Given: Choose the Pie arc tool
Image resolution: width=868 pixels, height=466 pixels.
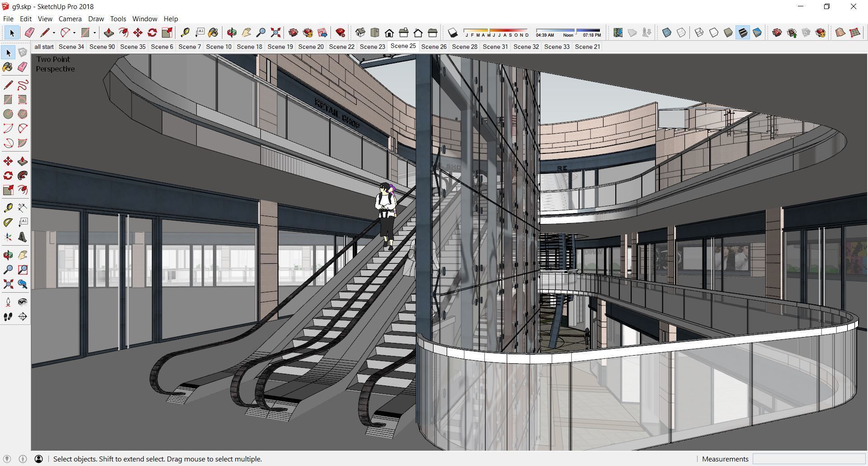Looking at the screenshot, I should pos(23,143).
